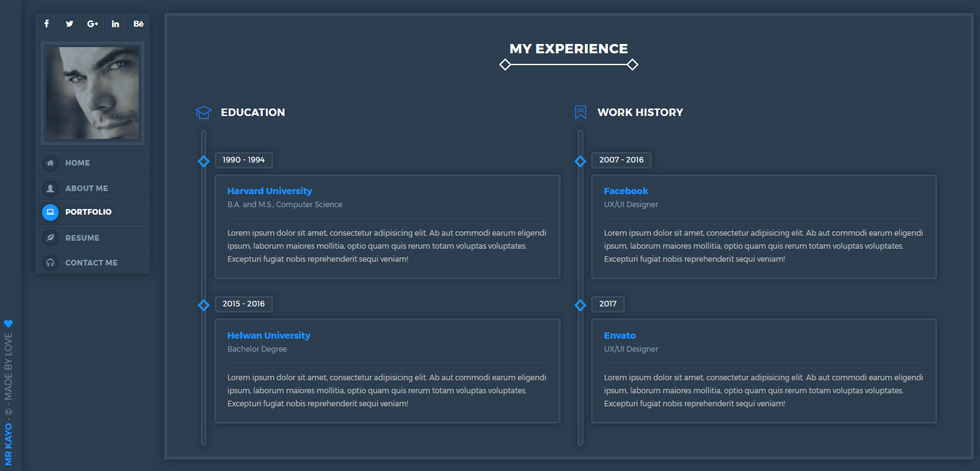The height and width of the screenshot is (471, 980).
Task: Select the 1990 - 1994 timeline diamond marker
Action: [203, 161]
